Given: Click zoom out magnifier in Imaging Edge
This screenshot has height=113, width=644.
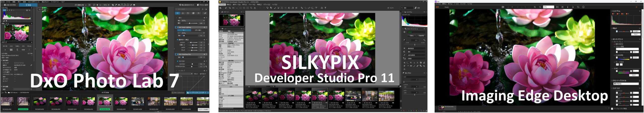Looking at the screenshot, I should click(540, 7).
